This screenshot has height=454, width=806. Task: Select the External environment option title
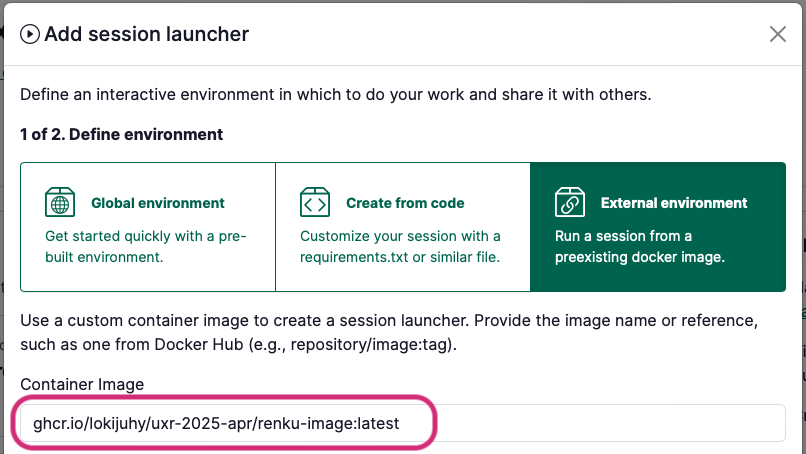(x=674, y=203)
